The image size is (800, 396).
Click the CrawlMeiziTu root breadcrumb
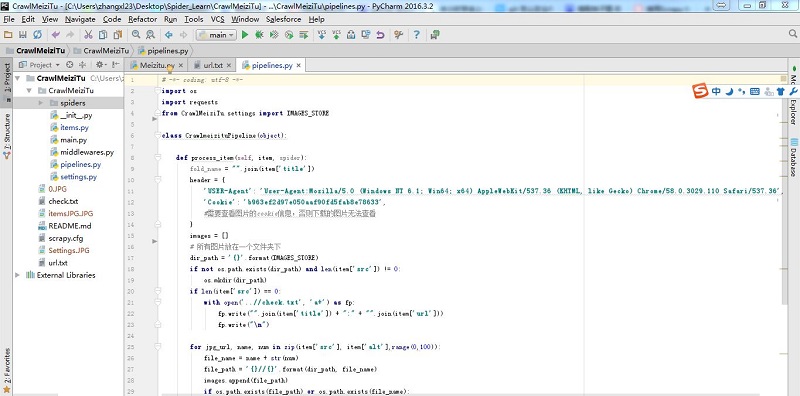(x=35, y=51)
